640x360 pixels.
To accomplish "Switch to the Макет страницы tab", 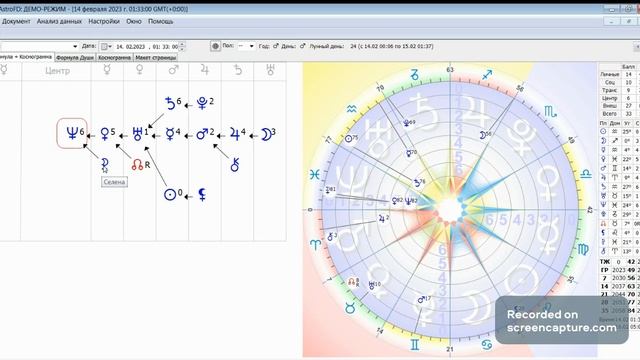I will coord(156,58).
